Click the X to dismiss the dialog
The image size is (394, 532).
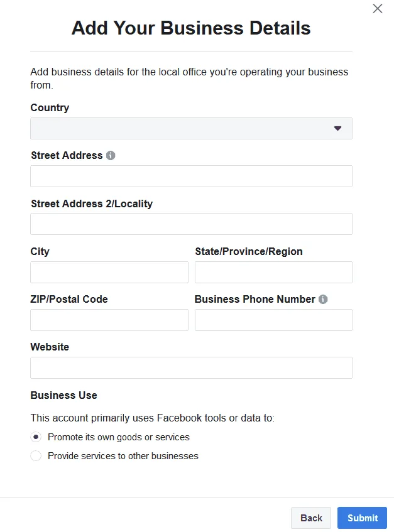coord(377,9)
